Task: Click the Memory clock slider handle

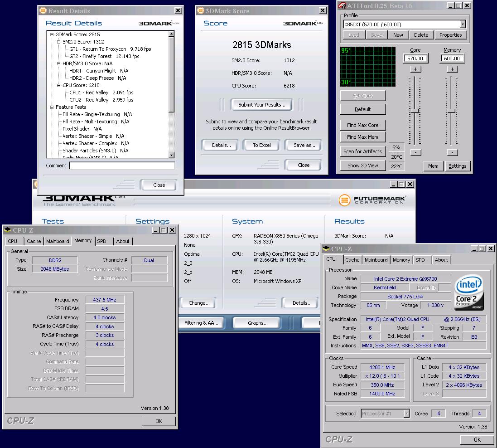Action: click(452, 111)
